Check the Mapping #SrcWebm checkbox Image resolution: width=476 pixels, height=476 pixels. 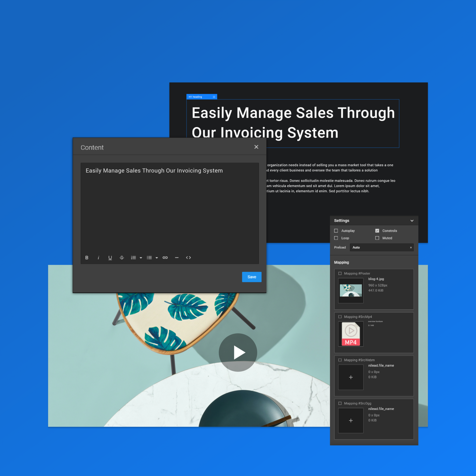[x=340, y=360]
